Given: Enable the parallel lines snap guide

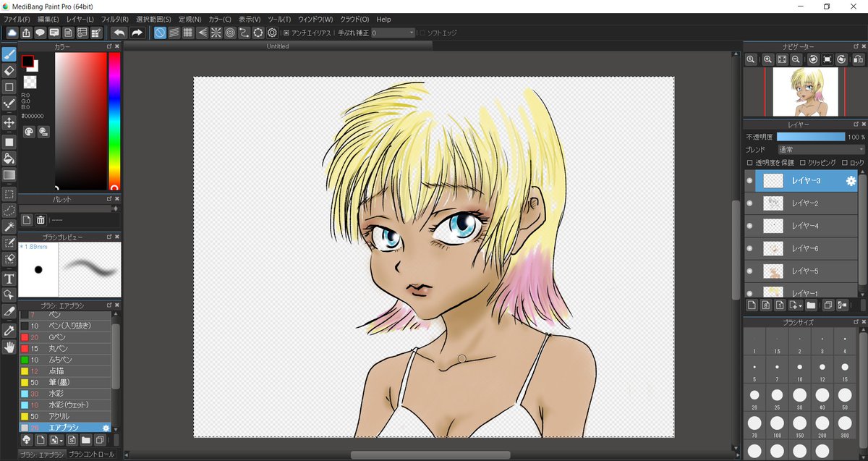Looking at the screenshot, I should click(174, 33).
